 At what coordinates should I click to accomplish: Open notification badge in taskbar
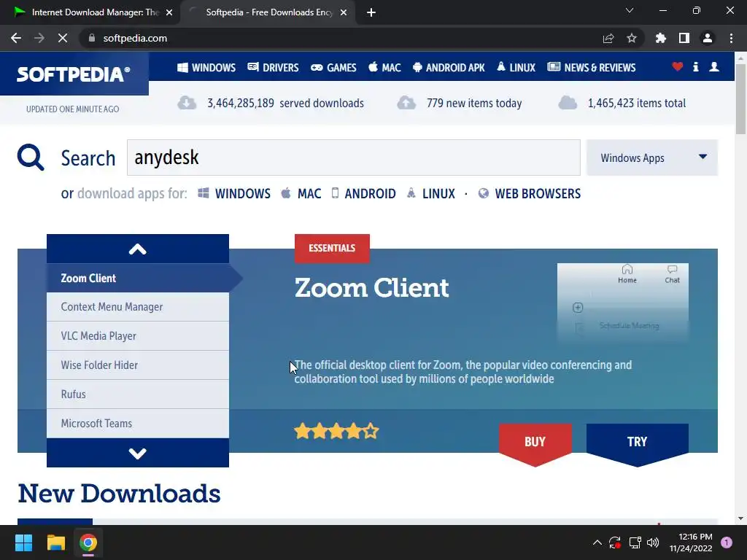pyautogui.click(x=727, y=542)
